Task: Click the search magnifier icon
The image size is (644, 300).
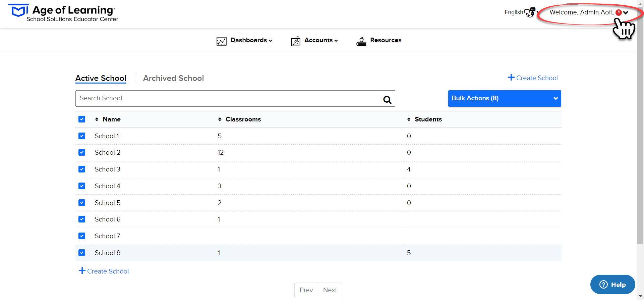Action: pos(387,100)
